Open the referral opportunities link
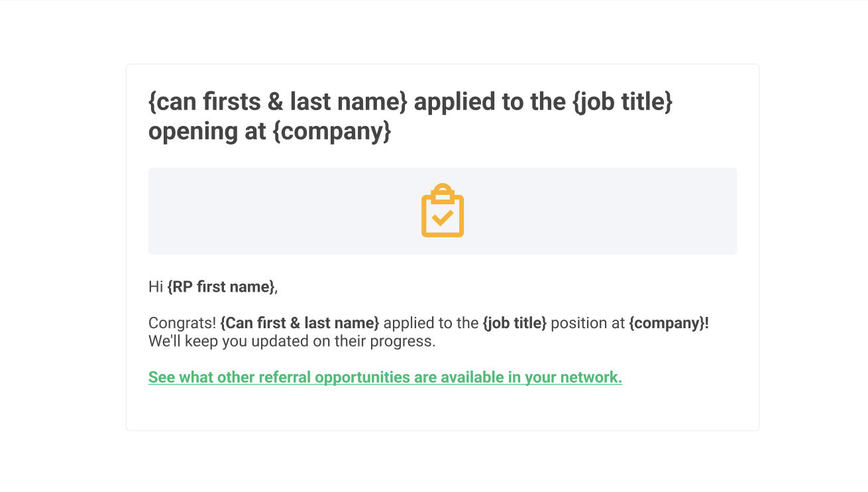This screenshot has width=868, height=492. tap(385, 377)
